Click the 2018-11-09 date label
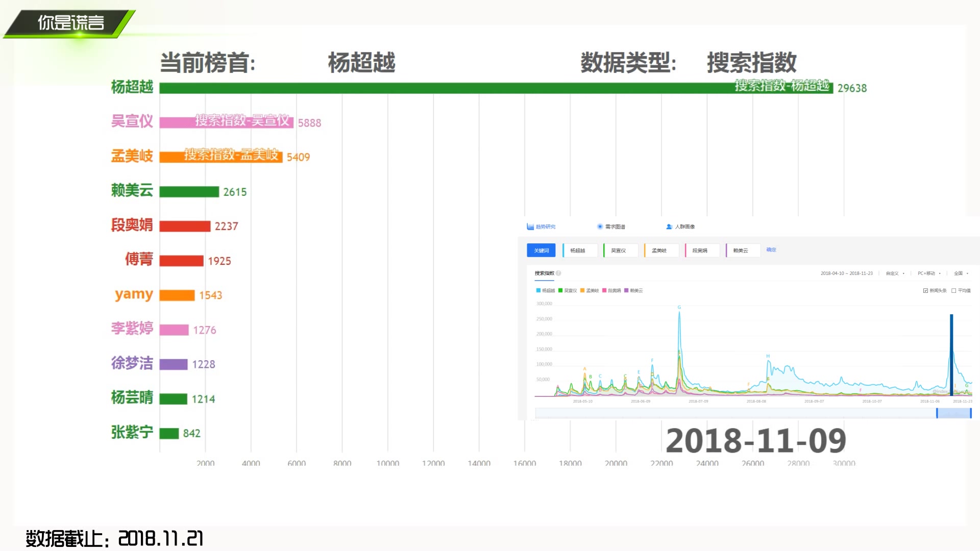This screenshot has height=551, width=980. pos(756,441)
